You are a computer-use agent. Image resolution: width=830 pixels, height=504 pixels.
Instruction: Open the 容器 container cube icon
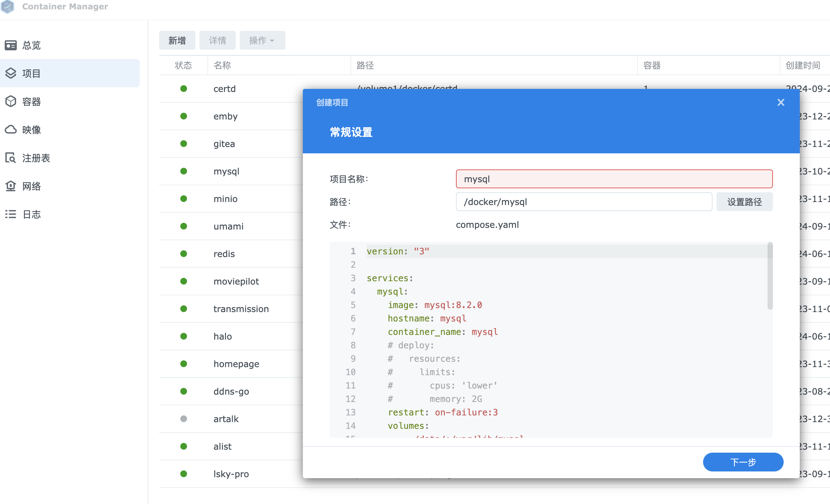pos(11,101)
